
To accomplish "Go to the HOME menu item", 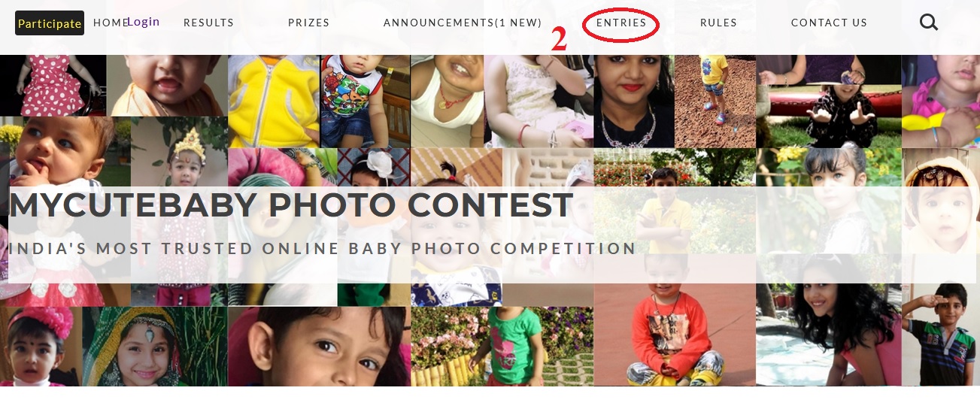I will pos(110,23).
